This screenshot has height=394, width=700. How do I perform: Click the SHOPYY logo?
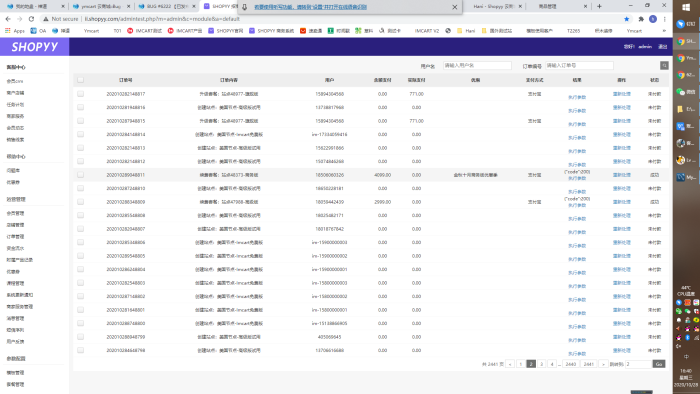34,47
